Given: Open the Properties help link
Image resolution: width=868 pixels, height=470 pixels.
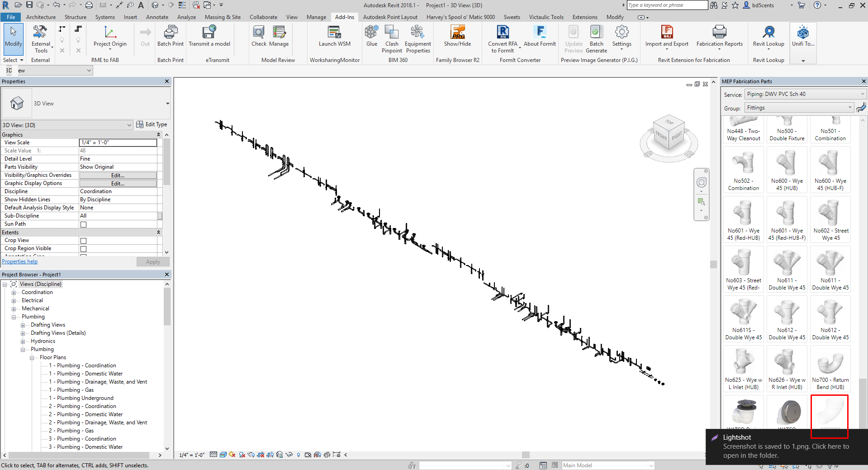Looking at the screenshot, I should pyautogui.click(x=19, y=261).
